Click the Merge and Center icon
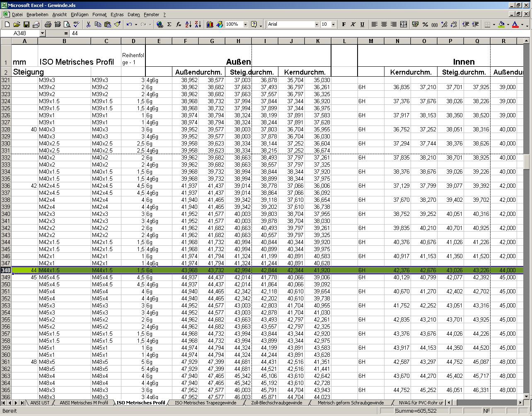Image resolution: width=532 pixels, height=416 pixels. click(x=403, y=24)
